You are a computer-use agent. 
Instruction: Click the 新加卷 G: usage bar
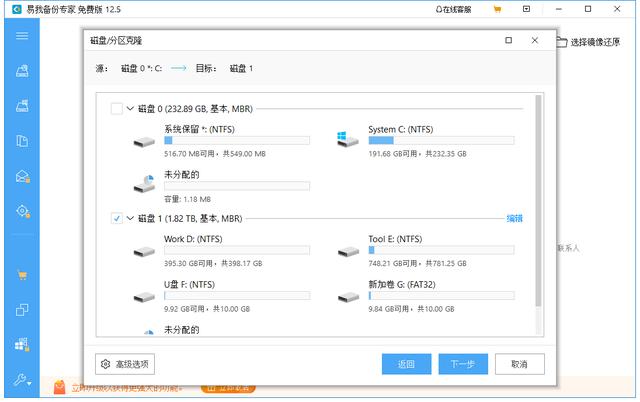[441, 295]
